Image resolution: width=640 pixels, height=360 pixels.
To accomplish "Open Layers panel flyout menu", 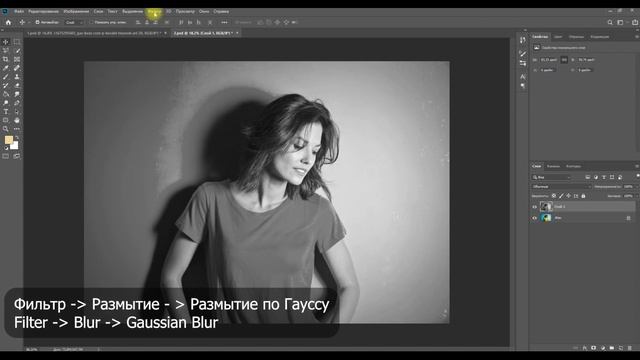I will [637, 166].
